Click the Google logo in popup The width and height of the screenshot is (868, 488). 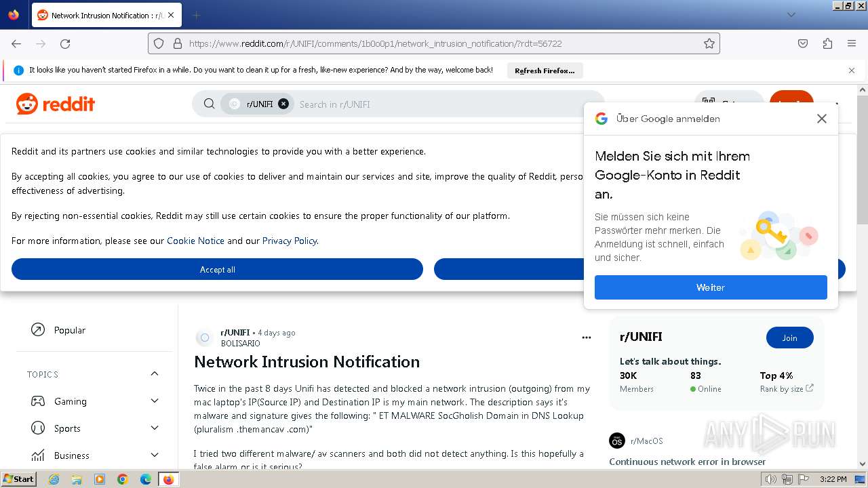tap(601, 119)
